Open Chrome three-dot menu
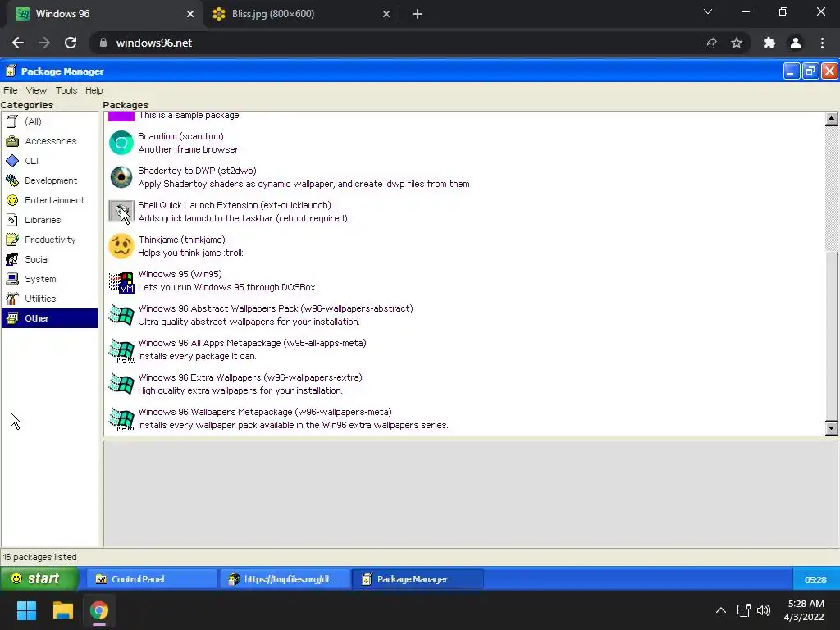The image size is (840, 630). 822,43
